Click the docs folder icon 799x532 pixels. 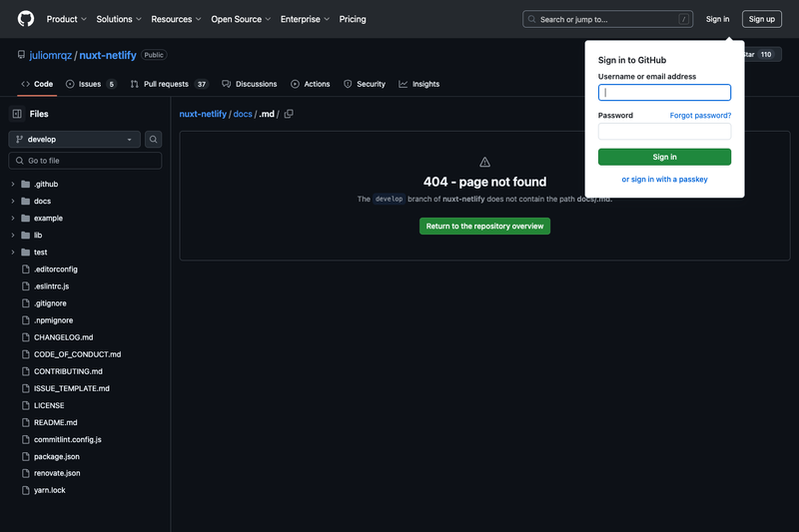(x=26, y=201)
